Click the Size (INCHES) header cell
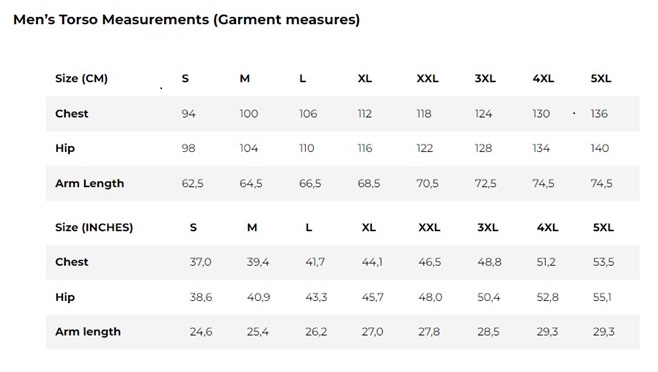The height and width of the screenshot is (372, 658). (x=94, y=227)
